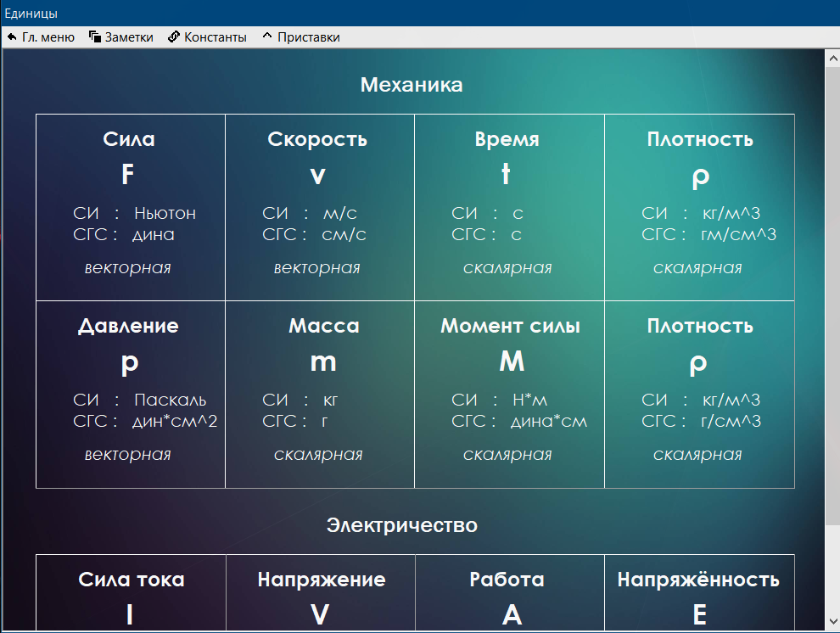The image size is (840, 633).
Task: Click the I symbol in Сила тока card
Action: pos(130,614)
